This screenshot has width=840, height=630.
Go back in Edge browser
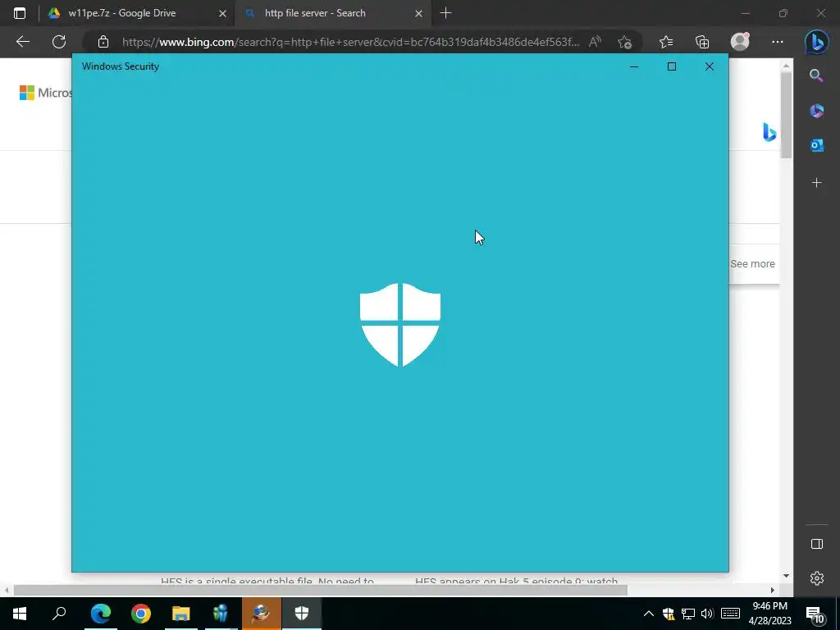pyautogui.click(x=22, y=42)
